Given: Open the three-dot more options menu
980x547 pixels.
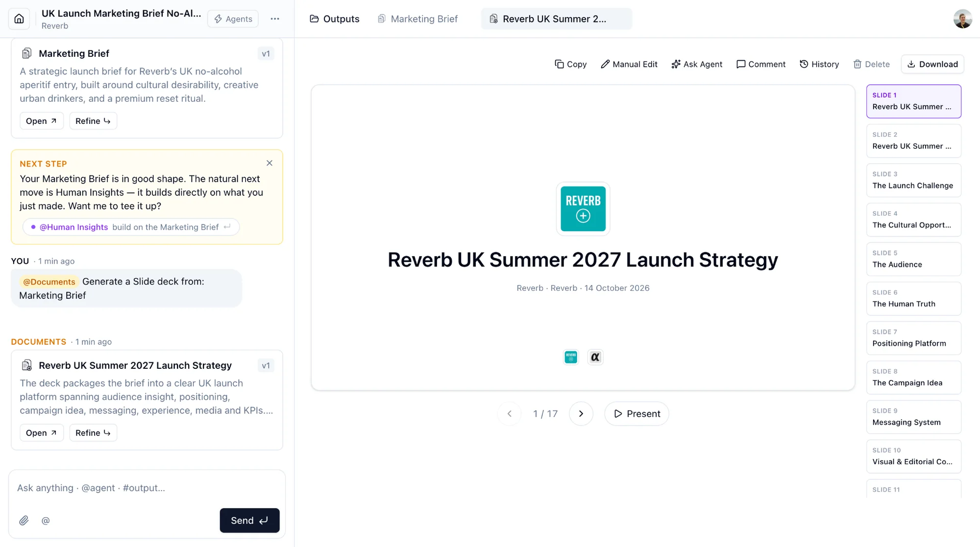Looking at the screenshot, I should 275,19.
